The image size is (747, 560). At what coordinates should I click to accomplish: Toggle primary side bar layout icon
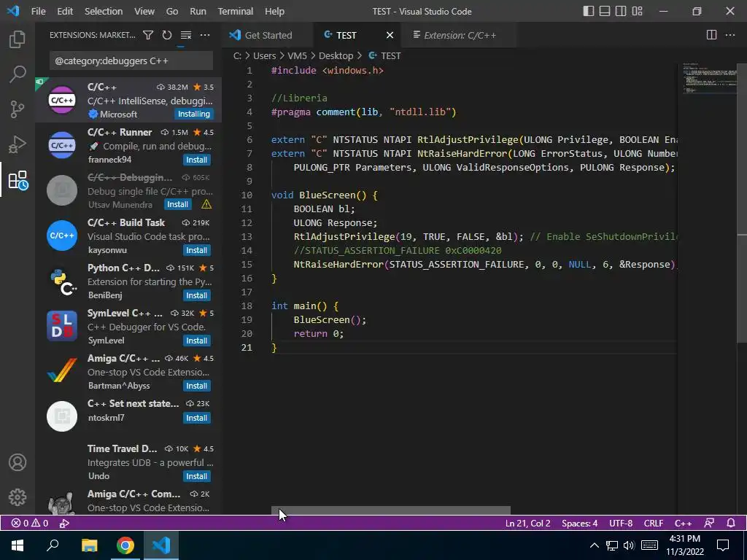tap(589, 11)
